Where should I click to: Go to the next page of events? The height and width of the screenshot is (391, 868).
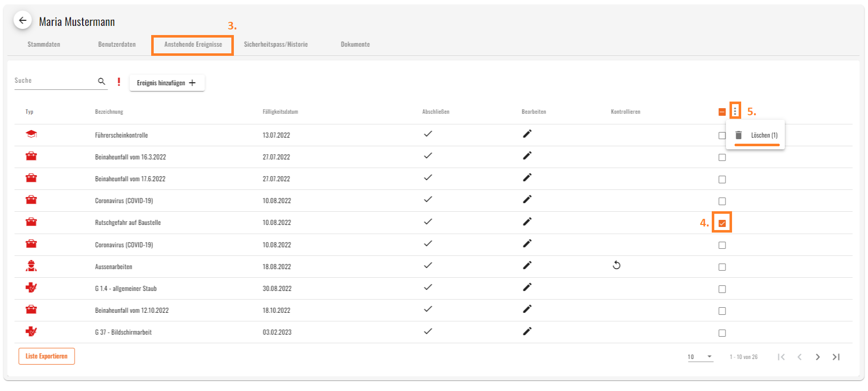coord(818,357)
